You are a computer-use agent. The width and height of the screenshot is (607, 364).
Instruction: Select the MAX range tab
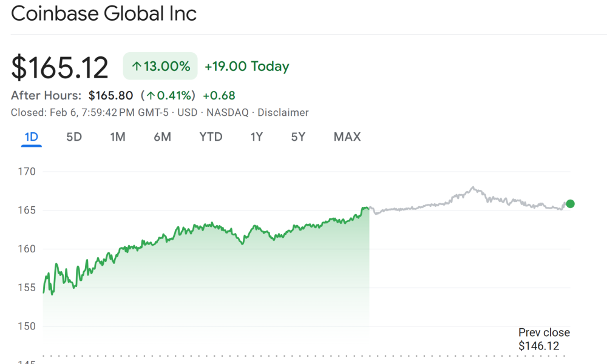pos(347,137)
